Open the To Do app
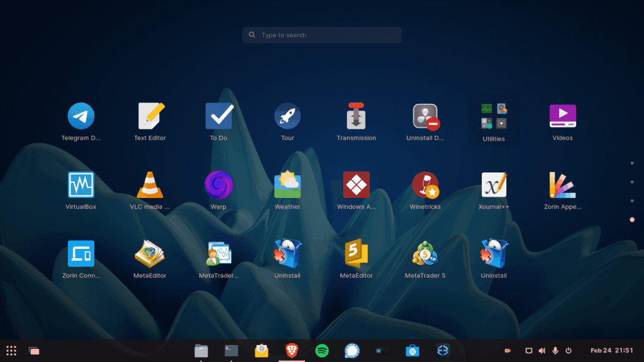This screenshot has width=644, height=362. tap(218, 116)
